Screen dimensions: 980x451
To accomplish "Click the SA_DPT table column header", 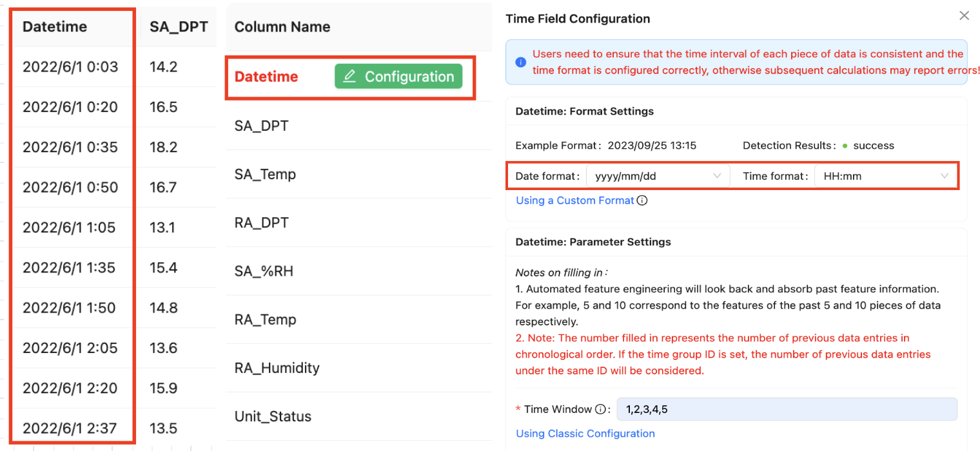I will point(179,27).
